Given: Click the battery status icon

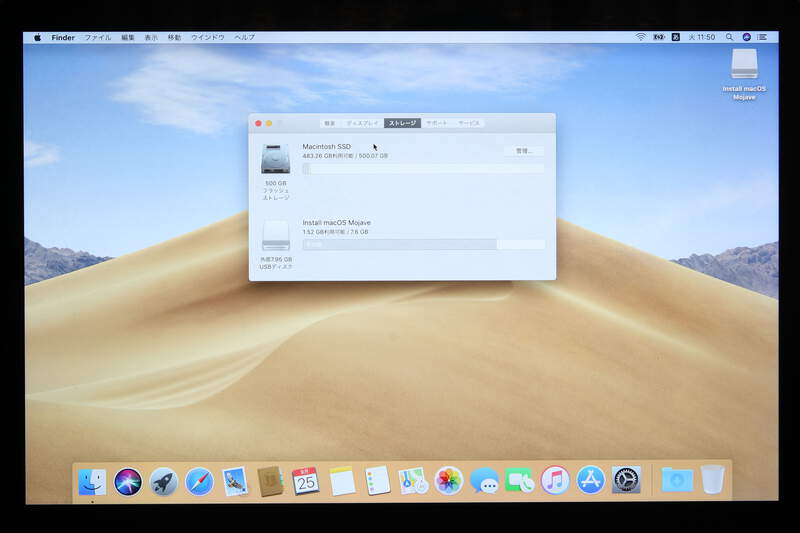Looking at the screenshot, I should point(659,37).
